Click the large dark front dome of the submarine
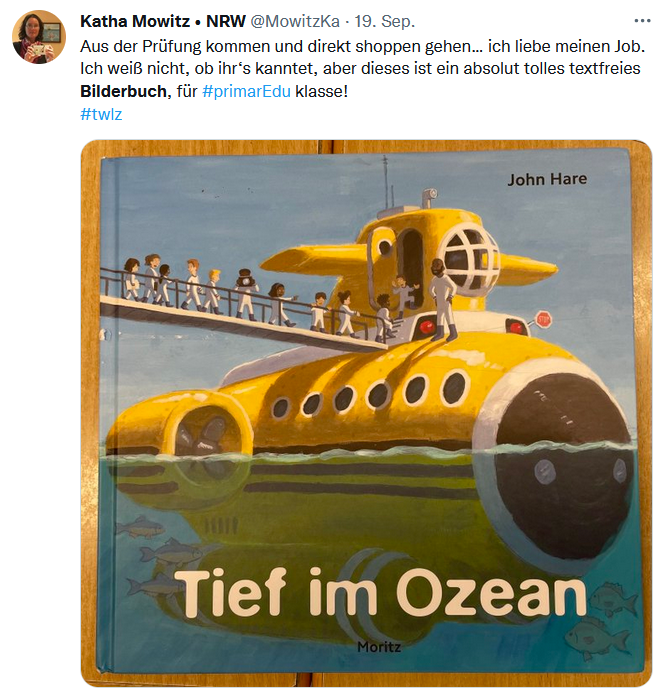Image resolution: width=665 pixels, height=700 pixels. pyautogui.click(x=560, y=469)
